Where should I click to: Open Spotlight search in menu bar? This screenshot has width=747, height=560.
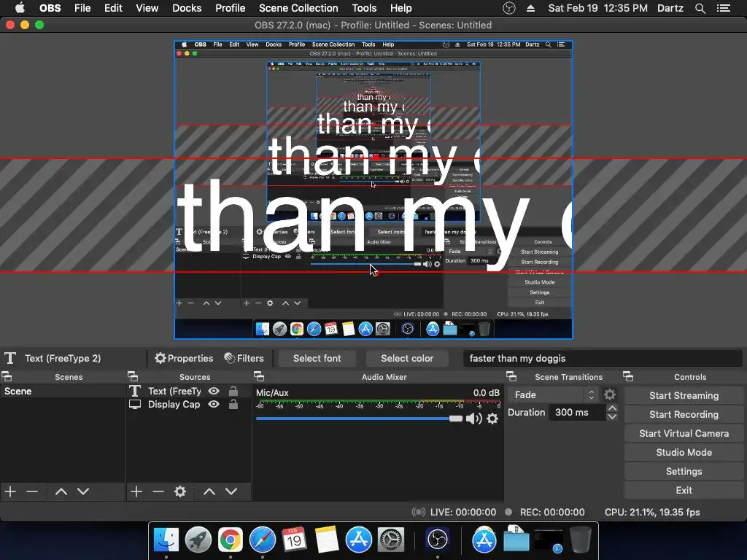pos(700,8)
